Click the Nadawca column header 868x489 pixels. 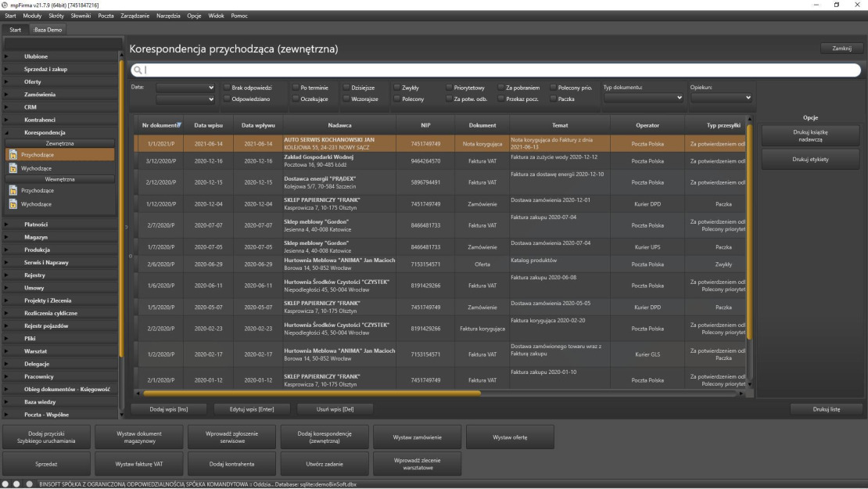point(339,125)
